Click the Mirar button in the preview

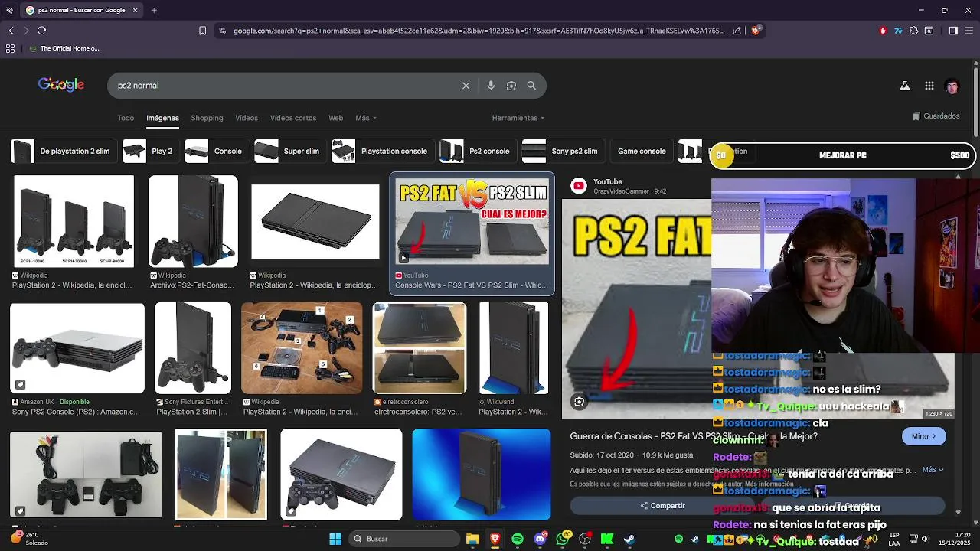pyautogui.click(x=924, y=436)
